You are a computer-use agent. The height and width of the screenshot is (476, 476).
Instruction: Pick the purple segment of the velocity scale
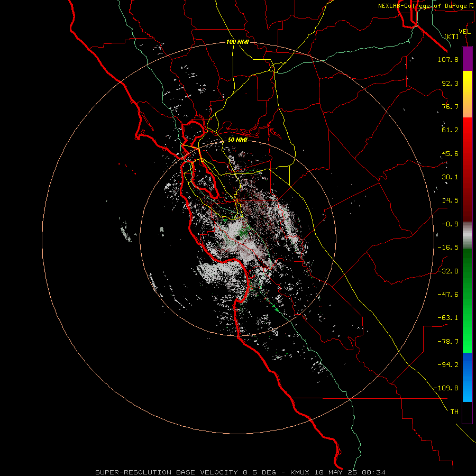(467, 59)
